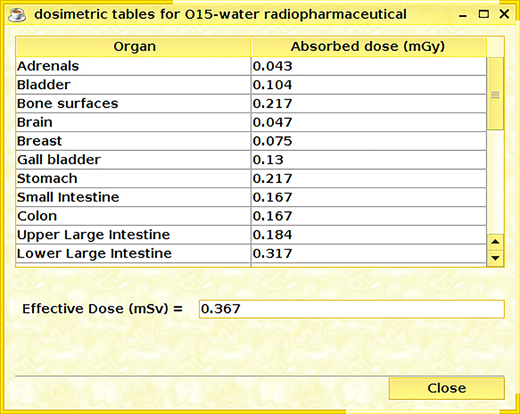This screenshot has width=520, height=414.
Task: Click the Stomach dose value 0.217
Action: 369,179
